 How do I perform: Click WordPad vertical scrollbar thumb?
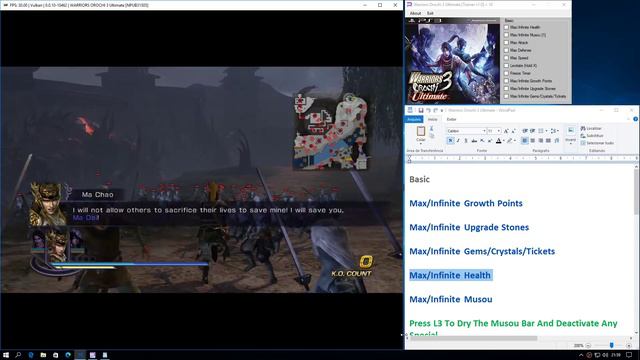coord(636,192)
